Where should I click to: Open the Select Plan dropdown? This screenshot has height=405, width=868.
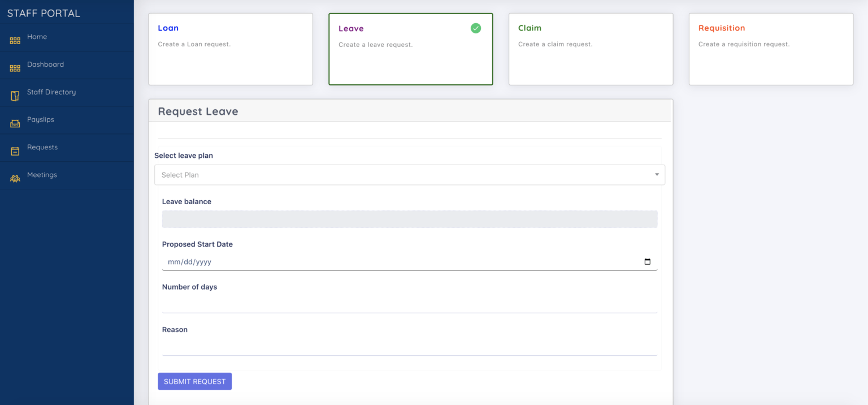(410, 175)
